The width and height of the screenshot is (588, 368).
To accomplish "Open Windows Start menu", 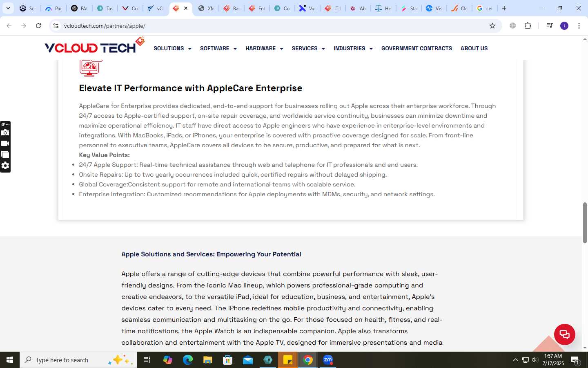I will [10, 360].
